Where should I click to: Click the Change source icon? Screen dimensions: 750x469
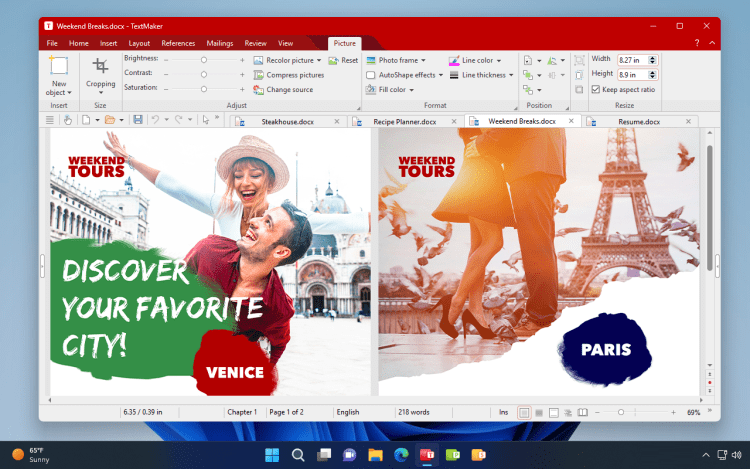(258, 90)
